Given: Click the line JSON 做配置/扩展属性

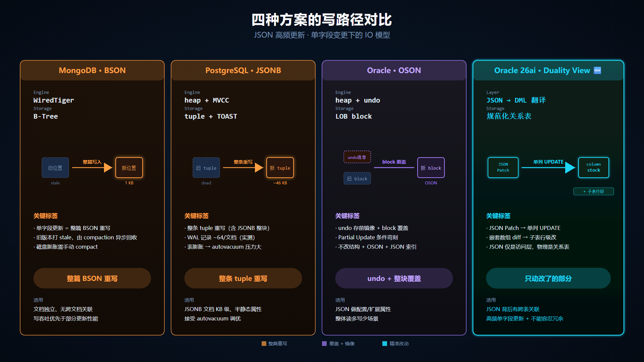Looking at the screenshot, I should pyautogui.click(x=363, y=309).
